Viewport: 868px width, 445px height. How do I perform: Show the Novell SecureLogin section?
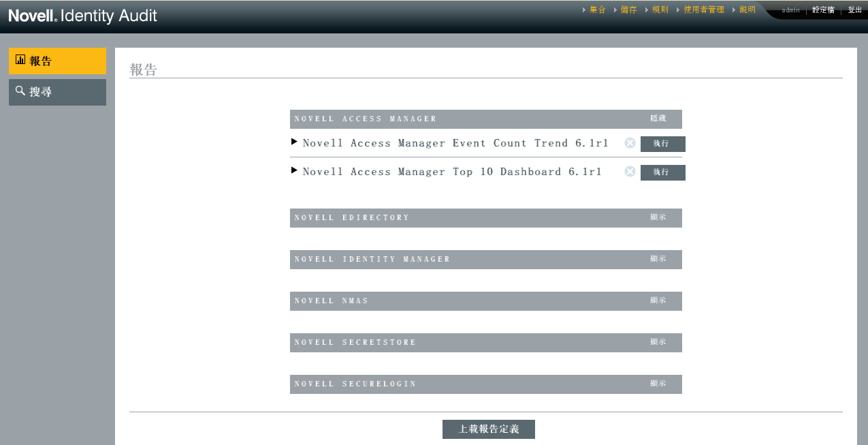pyautogui.click(x=658, y=384)
